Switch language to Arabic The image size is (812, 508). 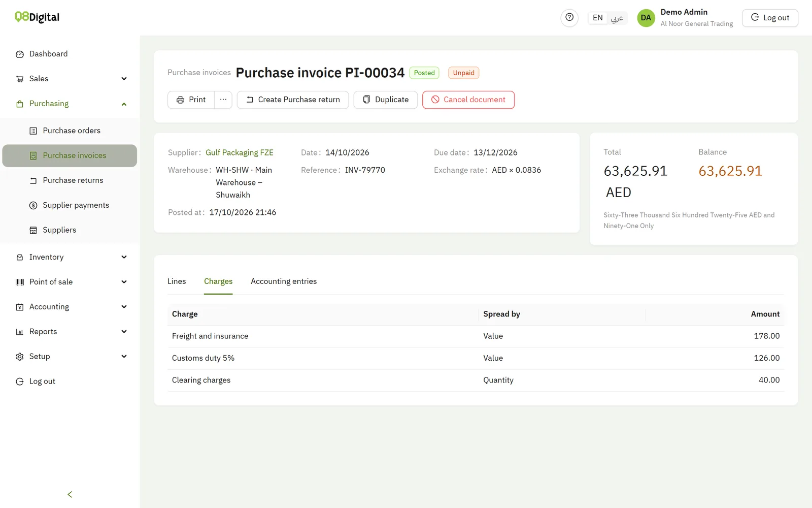coord(617,18)
